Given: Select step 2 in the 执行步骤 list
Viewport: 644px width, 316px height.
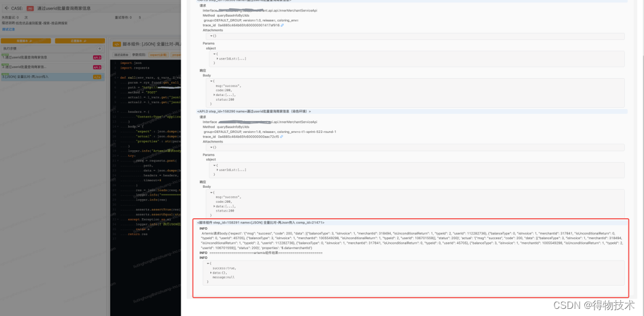Looking at the screenshot, I should tap(52, 67).
